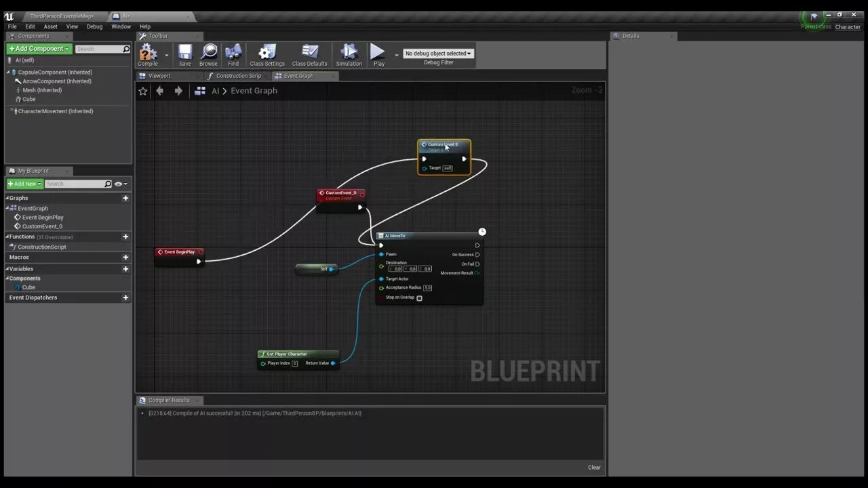Open the Debug menu
The width and height of the screenshot is (868, 488).
click(94, 26)
